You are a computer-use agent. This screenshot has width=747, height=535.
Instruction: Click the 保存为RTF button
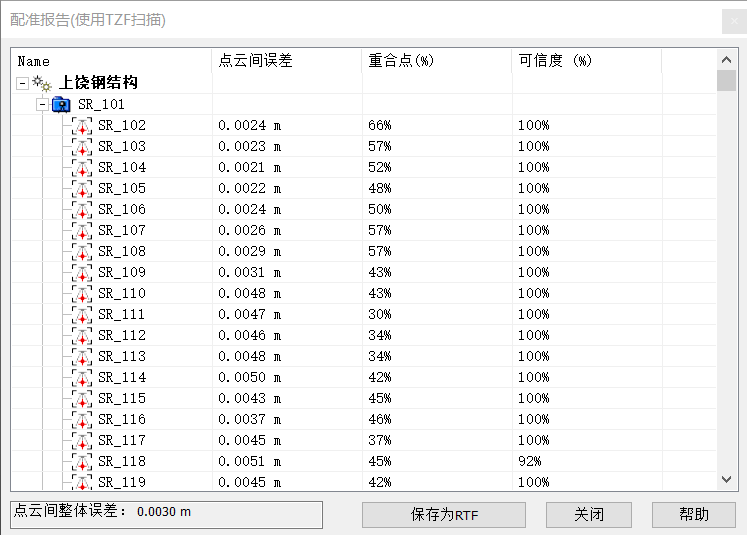[444, 515]
